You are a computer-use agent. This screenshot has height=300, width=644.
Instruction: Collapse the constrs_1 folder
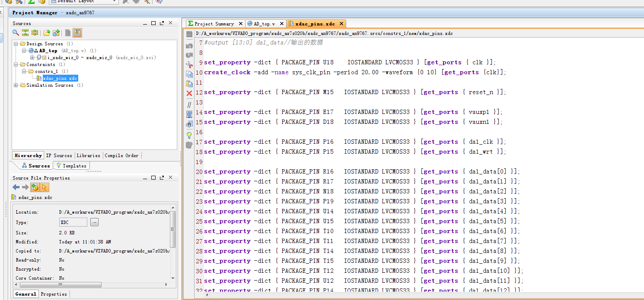point(25,71)
